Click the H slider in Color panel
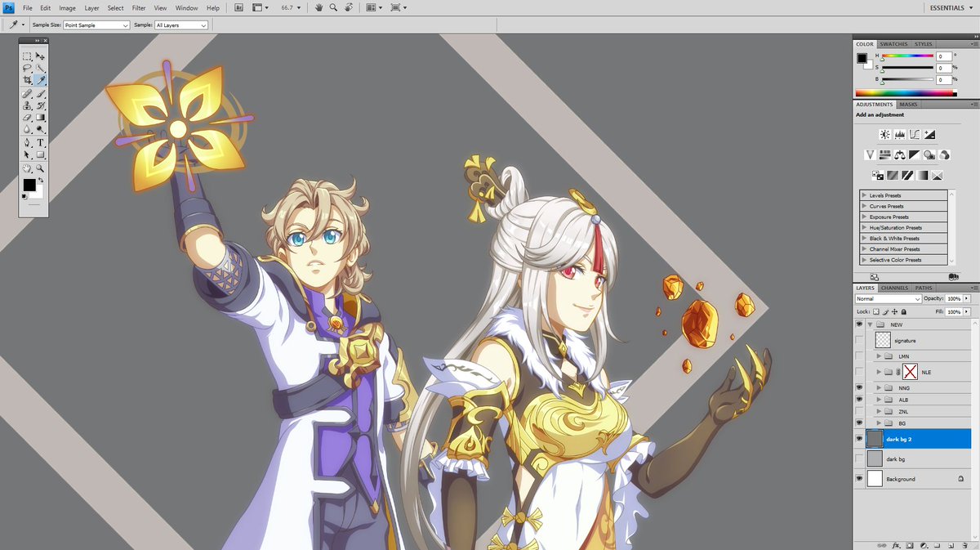Screen dimensions: 980x550 [x=906, y=56]
